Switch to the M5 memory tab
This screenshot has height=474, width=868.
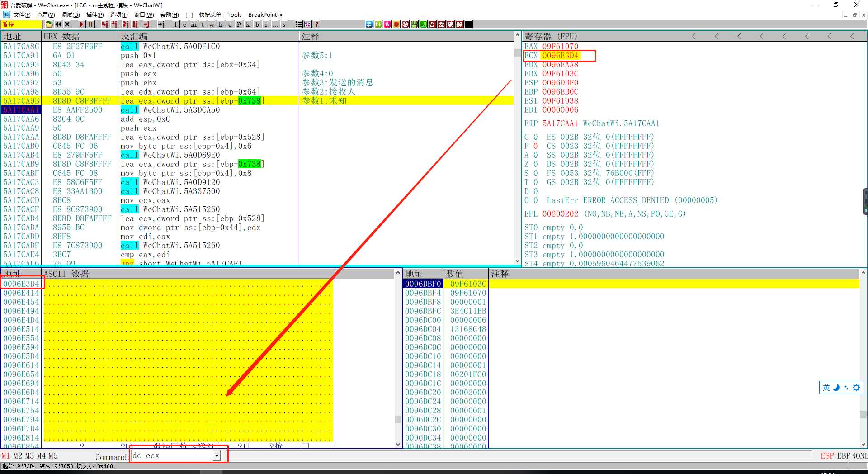[53, 456]
